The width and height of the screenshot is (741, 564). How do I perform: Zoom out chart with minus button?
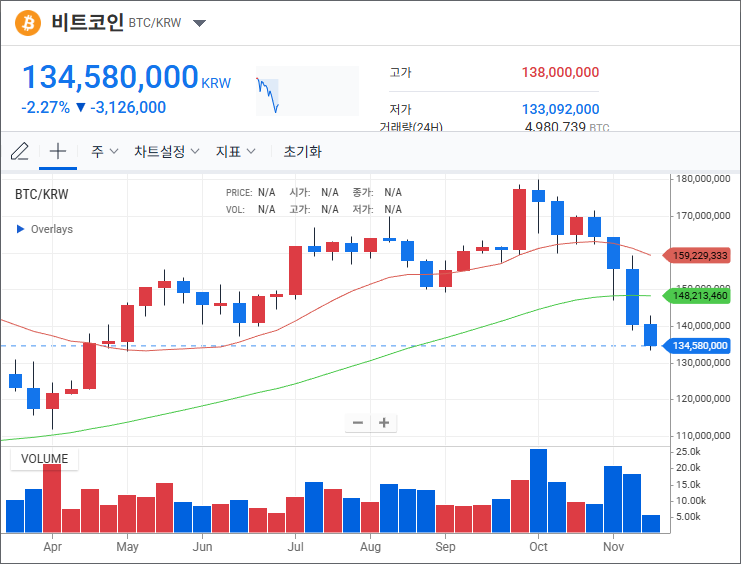[x=358, y=422]
